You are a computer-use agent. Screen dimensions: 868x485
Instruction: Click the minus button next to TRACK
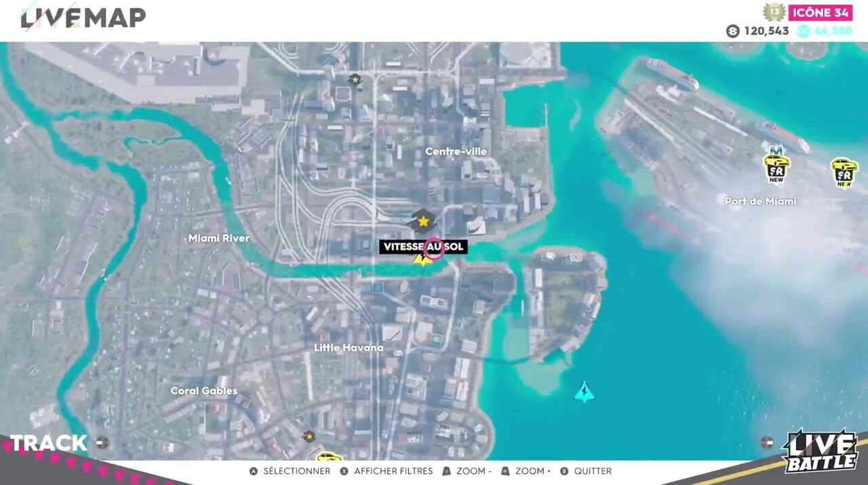tap(102, 442)
